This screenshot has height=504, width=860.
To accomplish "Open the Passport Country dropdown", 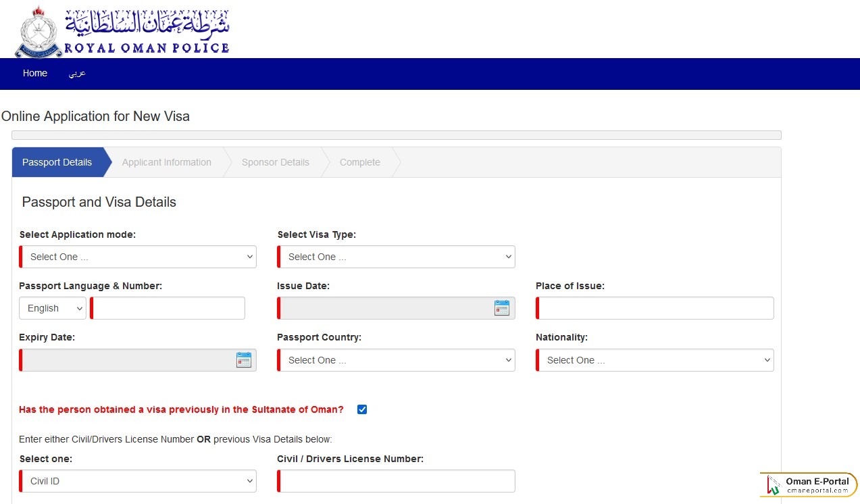I will coord(395,359).
